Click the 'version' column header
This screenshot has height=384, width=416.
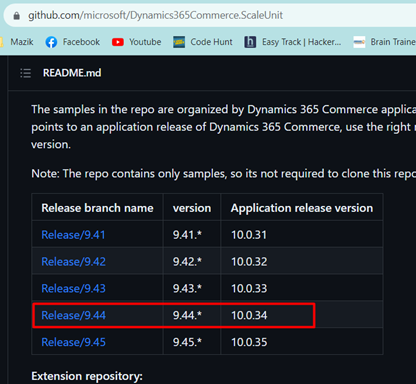[192, 208]
